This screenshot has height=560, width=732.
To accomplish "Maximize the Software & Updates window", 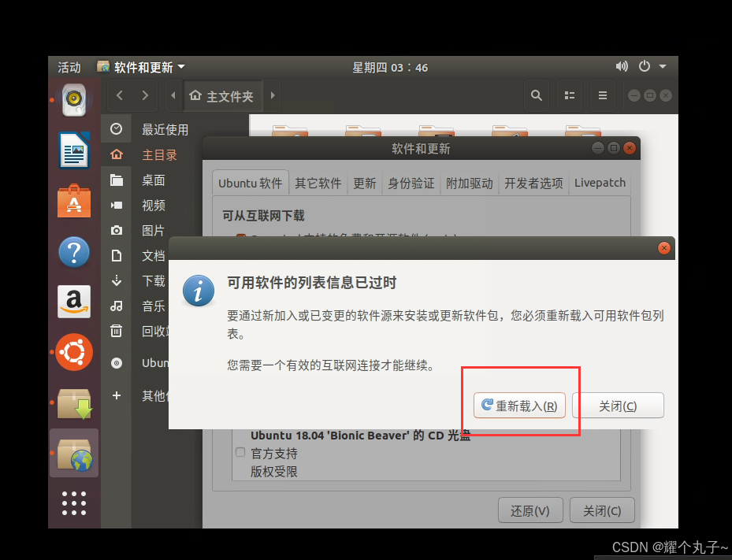I will [614, 148].
